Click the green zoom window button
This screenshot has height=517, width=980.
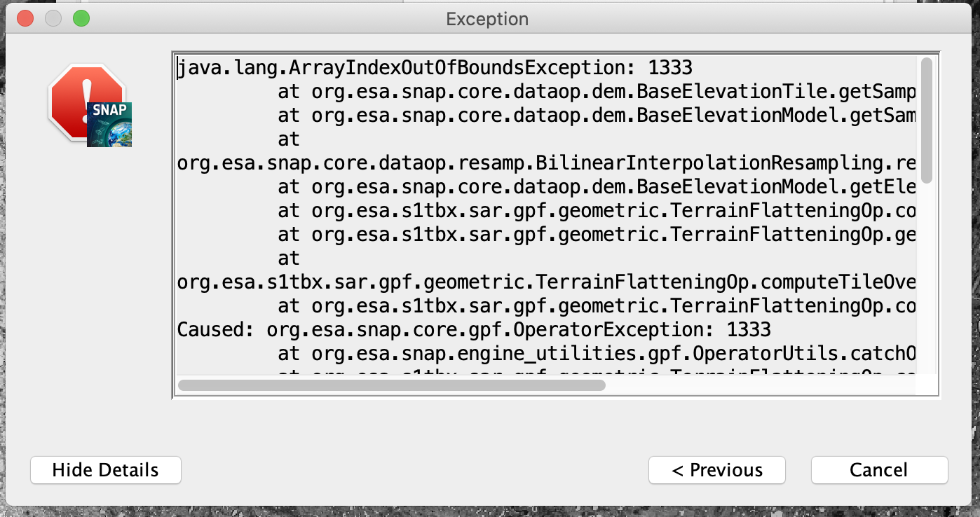pos(81,19)
